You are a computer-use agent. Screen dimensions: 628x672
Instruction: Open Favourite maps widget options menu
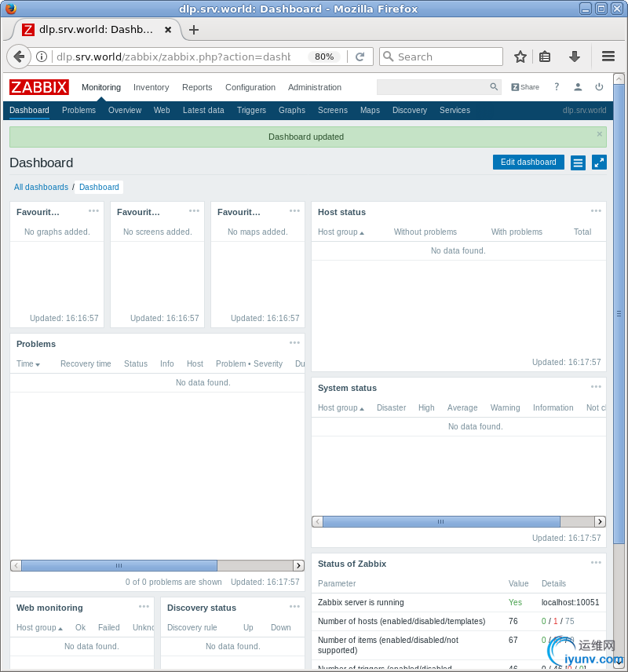tap(294, 211)
